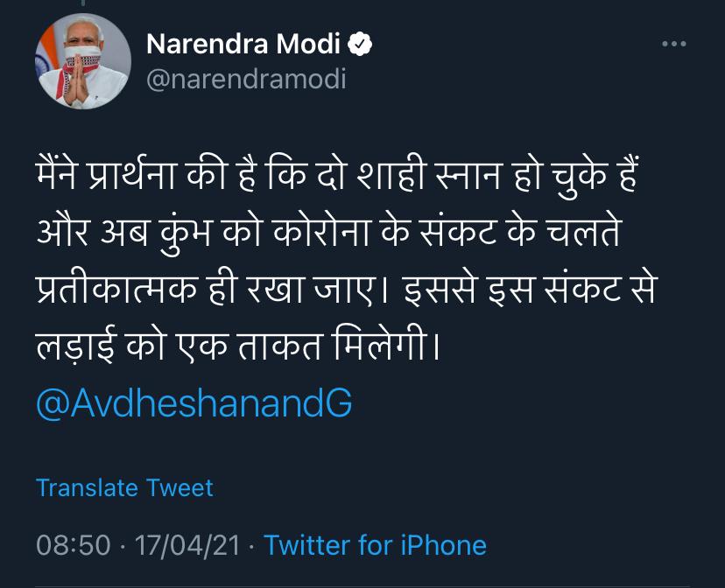Open the three-dot more options menu
This screenshot has width=725, height=588.
tap(673, 44)
